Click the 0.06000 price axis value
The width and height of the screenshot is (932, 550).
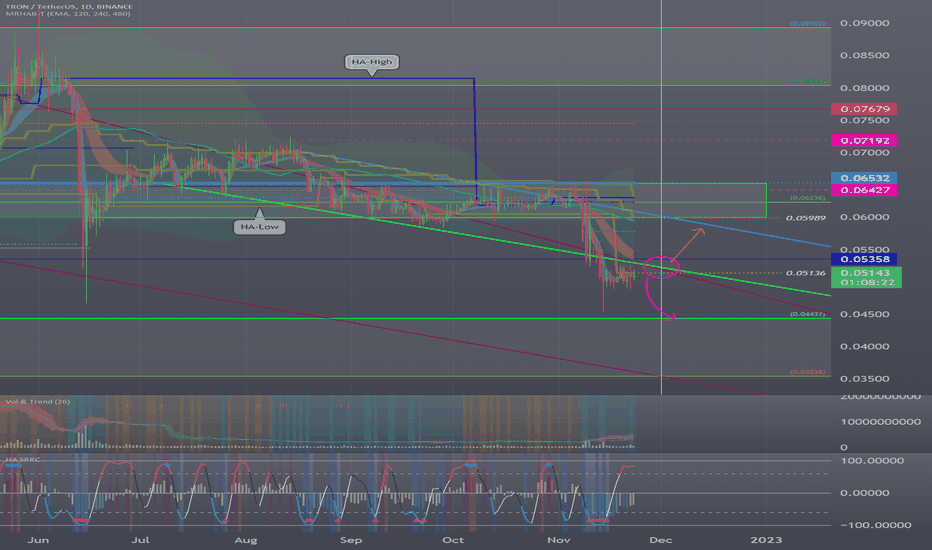pyautogui.click(x=864, y=217)
